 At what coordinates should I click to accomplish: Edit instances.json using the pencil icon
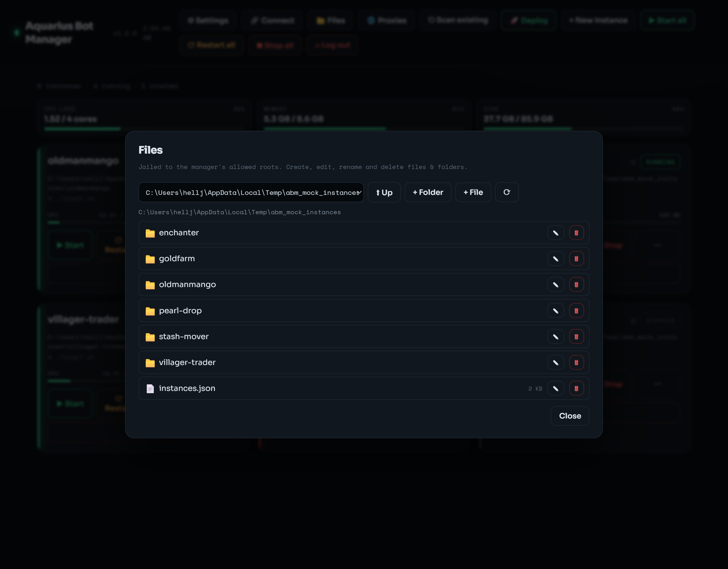(x=555, y=388)
